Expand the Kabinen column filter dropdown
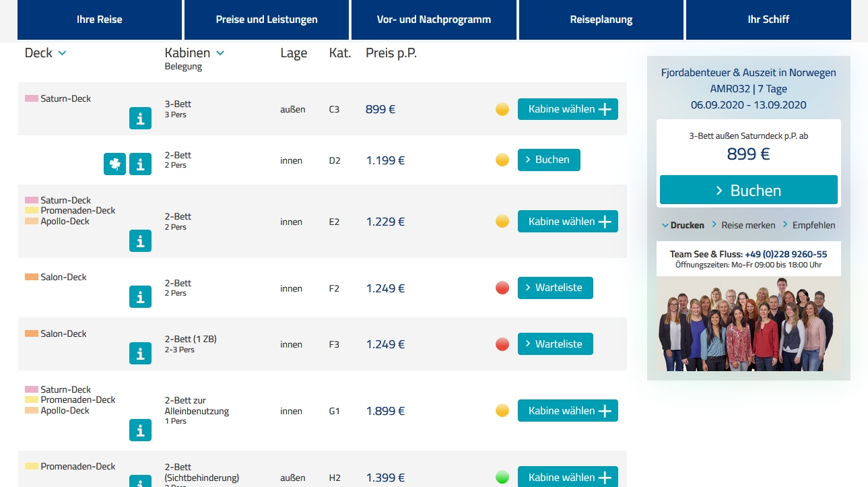The height and width of the screenshot is (487, 868). 220,53
